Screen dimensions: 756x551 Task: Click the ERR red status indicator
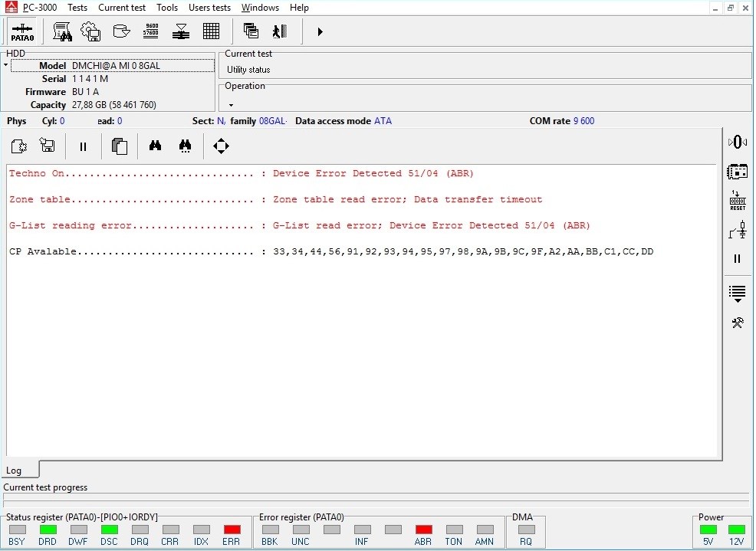pos(232,530)
